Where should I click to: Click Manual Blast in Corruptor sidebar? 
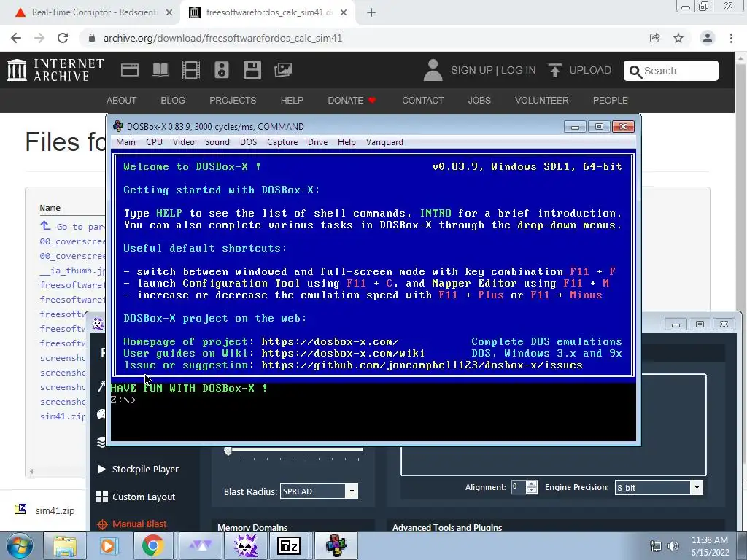pos(132,524)
